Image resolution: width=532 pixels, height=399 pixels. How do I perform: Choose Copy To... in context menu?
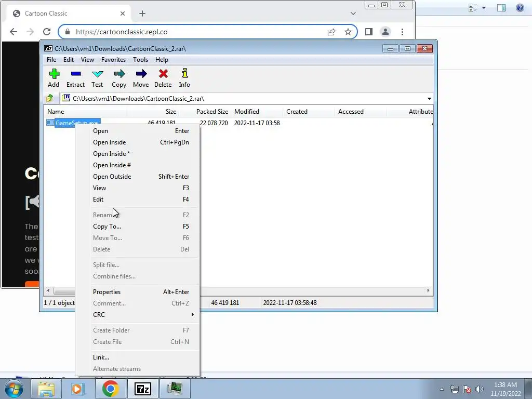pyautogui.click(x=137, y=227)
